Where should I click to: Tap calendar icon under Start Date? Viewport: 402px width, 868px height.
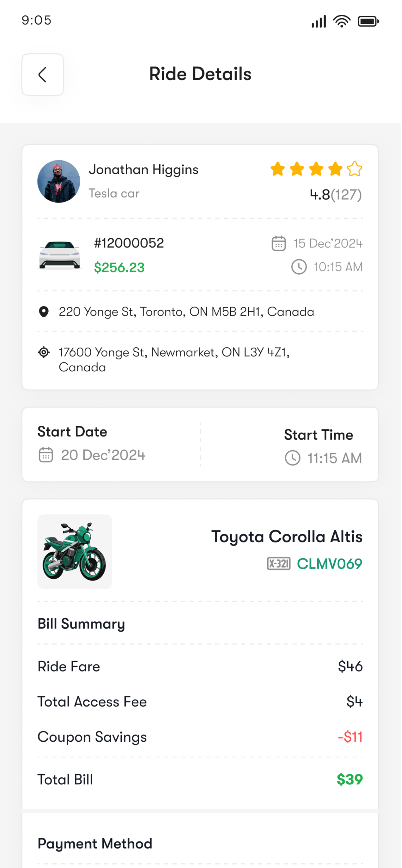[x=46, y=455]
